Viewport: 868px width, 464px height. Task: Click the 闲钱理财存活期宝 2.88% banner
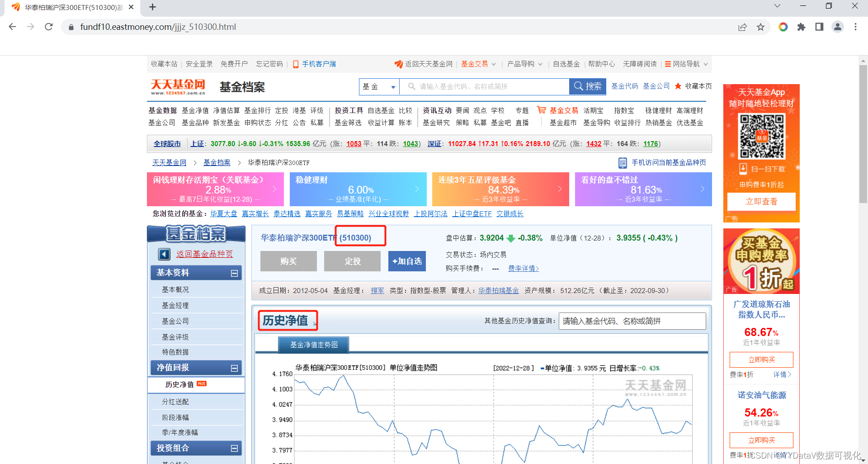tap(215, 189)
